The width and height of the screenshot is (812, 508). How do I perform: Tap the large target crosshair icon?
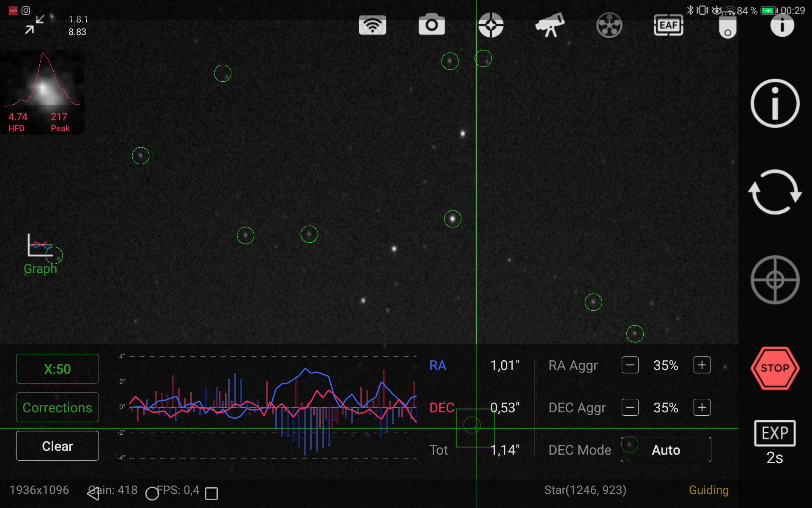[x=775, y=280]
